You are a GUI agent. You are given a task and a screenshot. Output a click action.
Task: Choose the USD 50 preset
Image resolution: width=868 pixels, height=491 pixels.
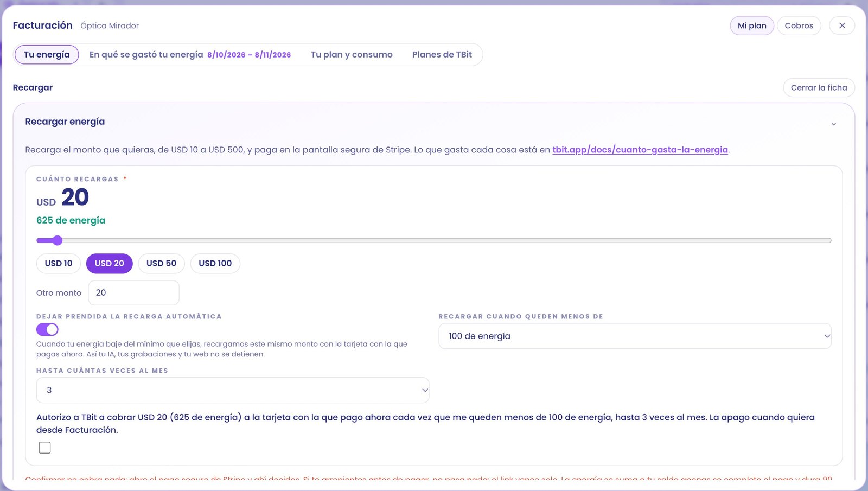coord(161,263)
